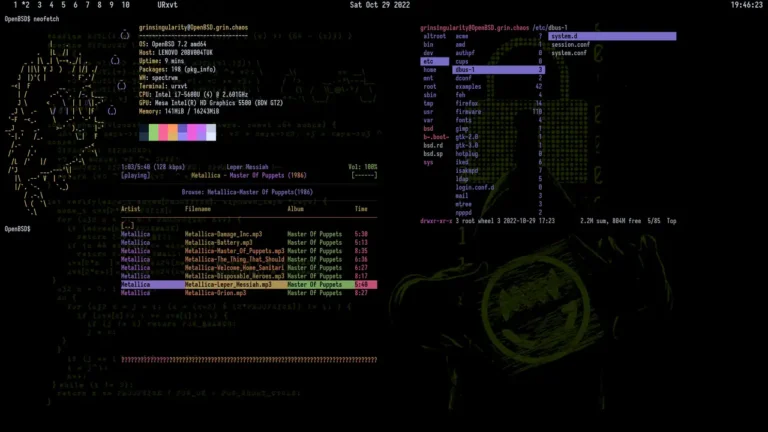Open mail folder in ranger
This screenshot has height=432, width=768.
[x=462, y=195]
